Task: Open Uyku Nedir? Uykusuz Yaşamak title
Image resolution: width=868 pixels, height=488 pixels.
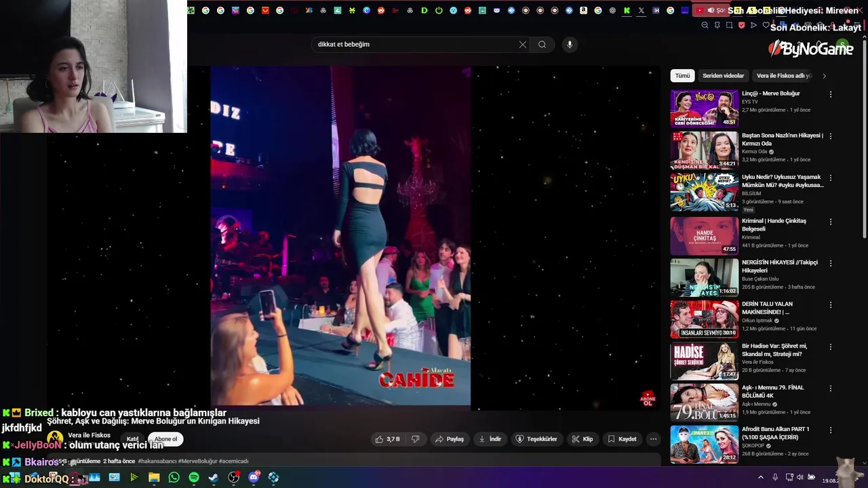Action: [x=783, y=181]
